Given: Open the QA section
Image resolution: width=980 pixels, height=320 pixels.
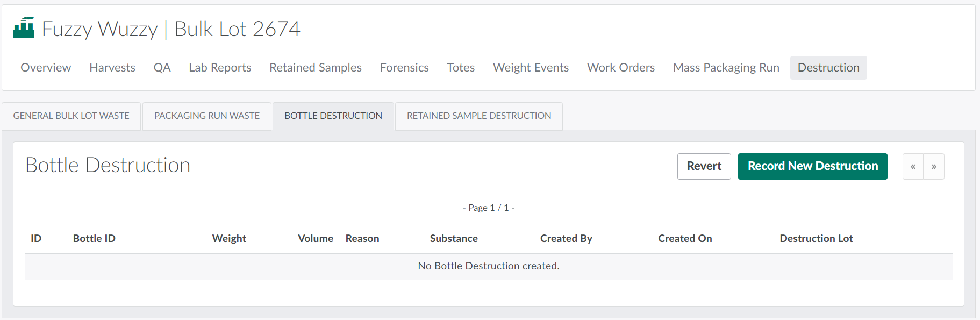Looking at the screenshot, I should [x=162, y=68].
